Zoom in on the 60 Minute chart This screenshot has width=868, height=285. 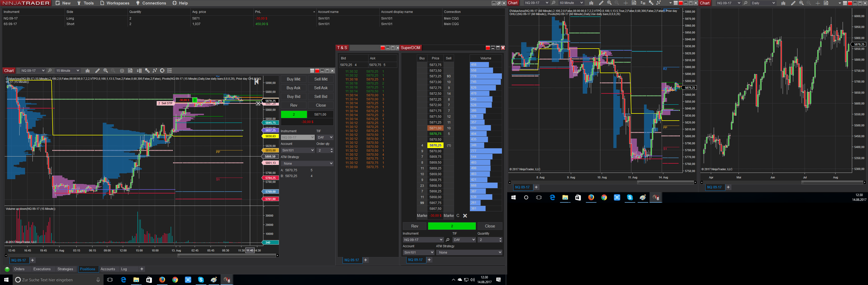point(609,3)
